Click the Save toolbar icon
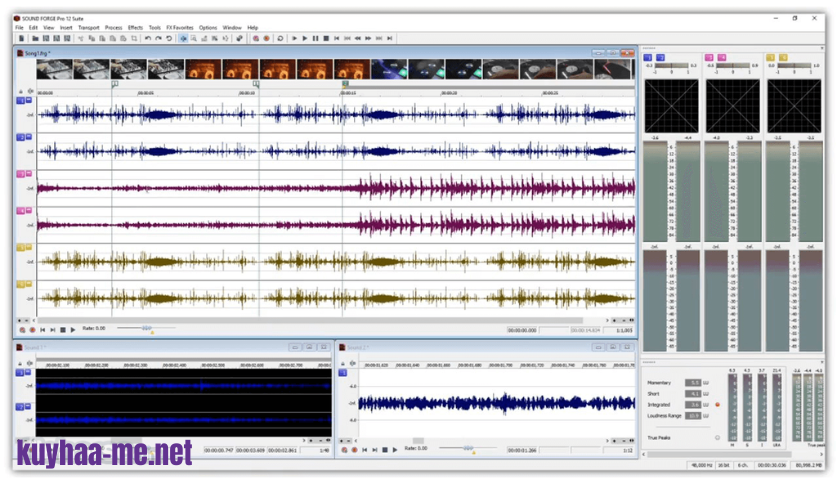This screenshot has height=484, width=836. 46,38
